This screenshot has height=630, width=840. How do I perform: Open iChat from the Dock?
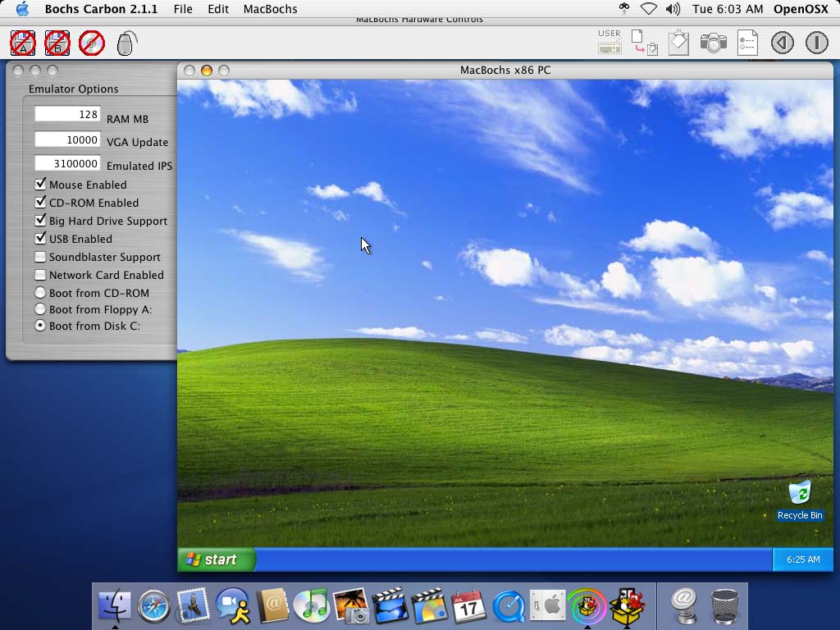coord(232,606)
